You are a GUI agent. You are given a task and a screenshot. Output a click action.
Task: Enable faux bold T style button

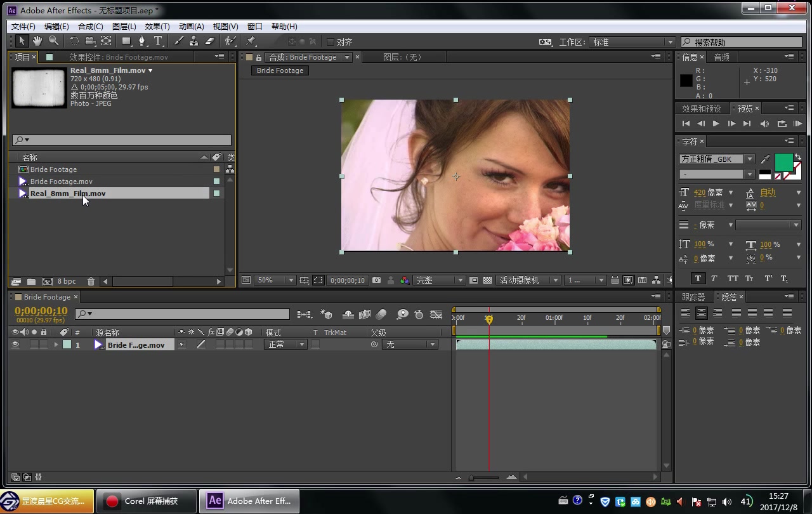[698, 279]
